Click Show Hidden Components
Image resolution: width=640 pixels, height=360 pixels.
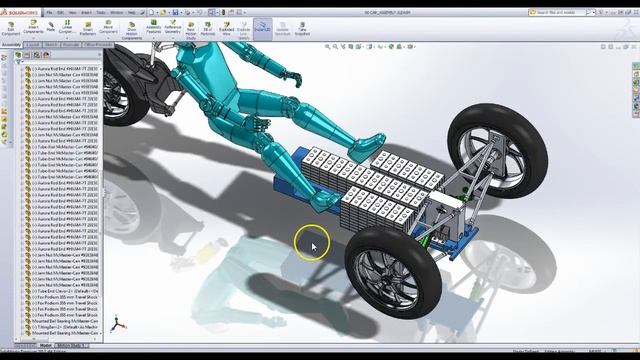132,31
